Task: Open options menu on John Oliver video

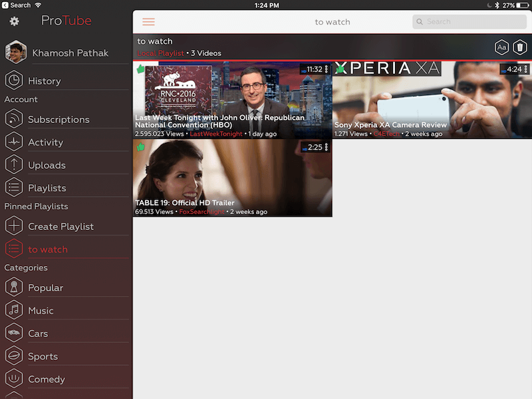Action: click(x=327, y=69)
